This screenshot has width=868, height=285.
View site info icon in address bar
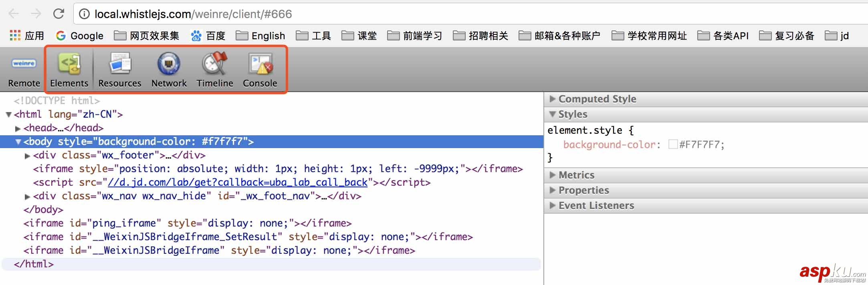pyautogui.click(x=84, y=14)
